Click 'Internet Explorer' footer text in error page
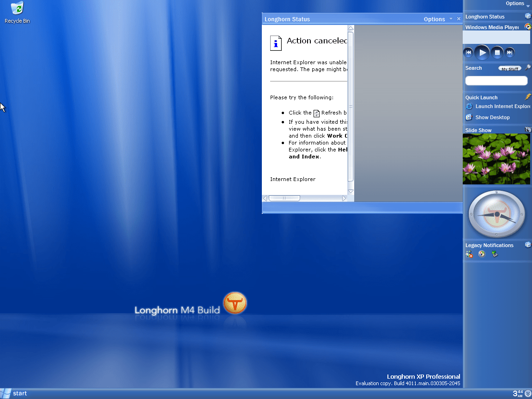 pos(292,179)
